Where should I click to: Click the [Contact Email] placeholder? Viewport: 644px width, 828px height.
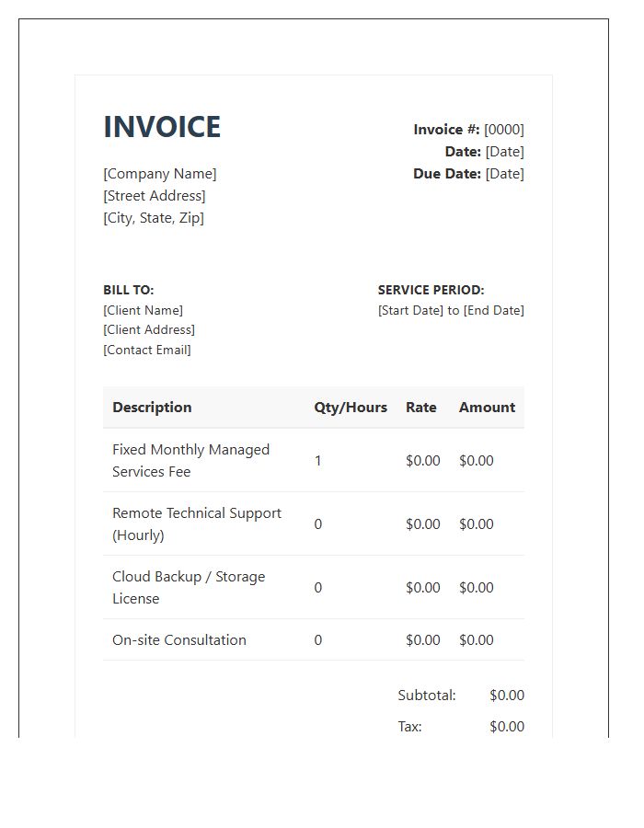tap(147, 351)
